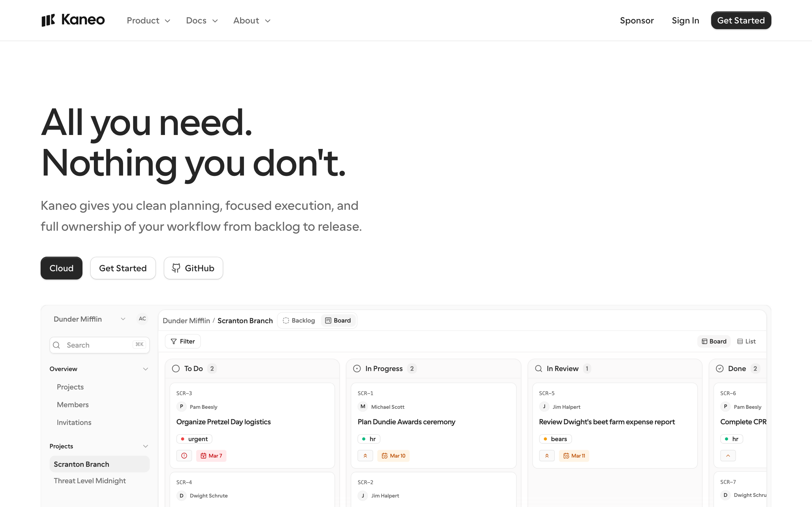Click the Sign In link

[x=685, y=21]
